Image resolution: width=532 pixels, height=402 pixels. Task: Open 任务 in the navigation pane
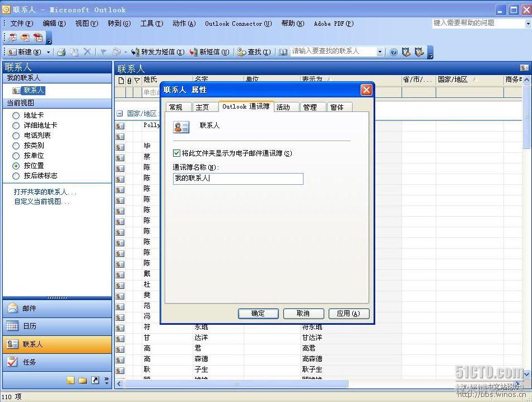[x=57, y=362]
